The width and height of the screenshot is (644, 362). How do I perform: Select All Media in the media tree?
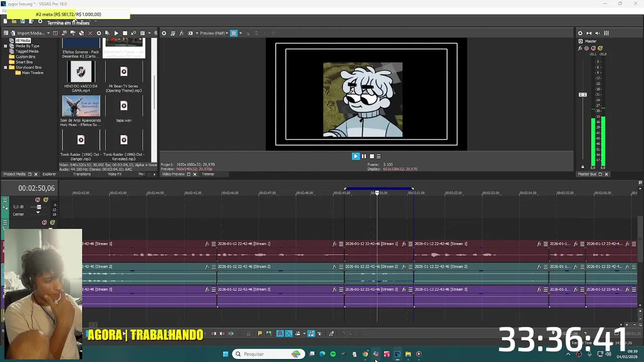click(x=23, y=41)
